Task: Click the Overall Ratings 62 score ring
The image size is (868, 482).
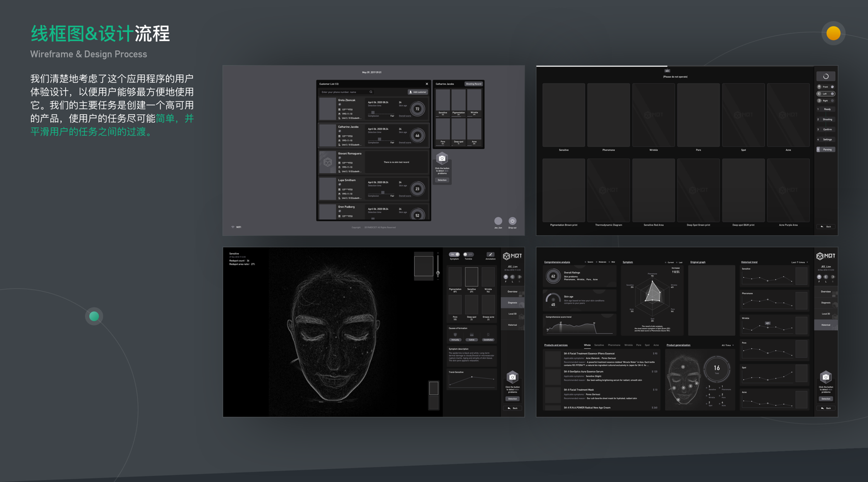Action: [x=553, y=276]
